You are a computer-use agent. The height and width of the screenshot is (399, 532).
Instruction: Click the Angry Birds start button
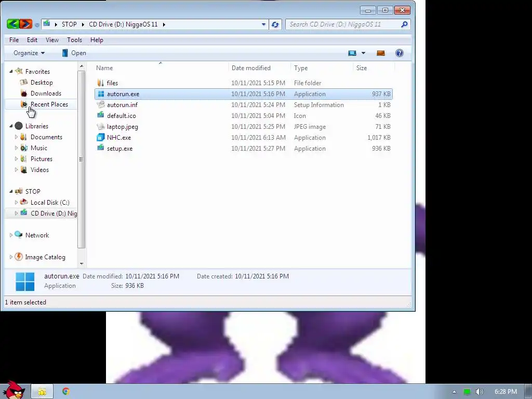pos(14,390)
